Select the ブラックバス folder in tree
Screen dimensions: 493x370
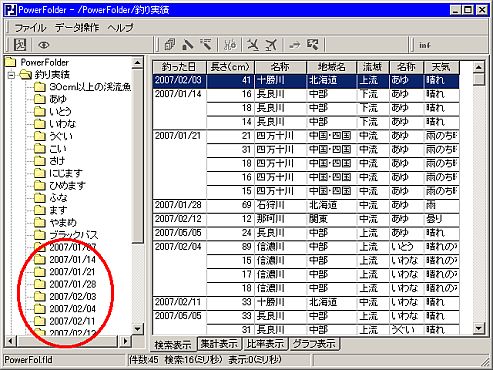[74, 235]
